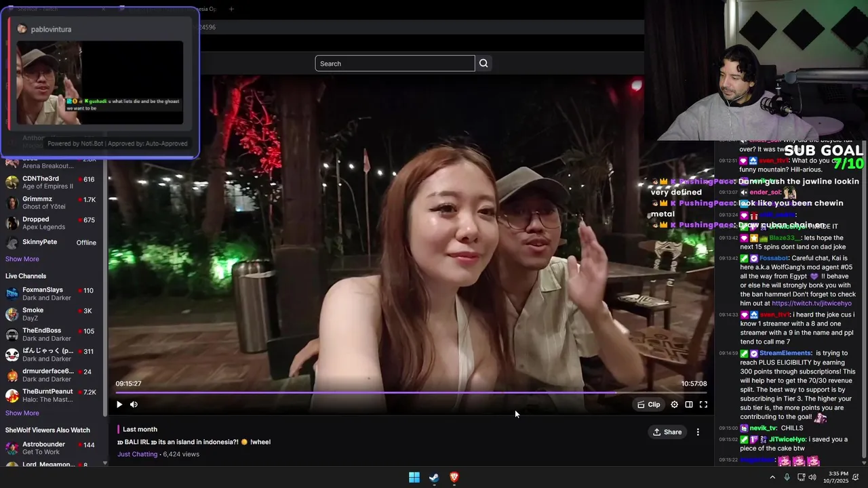The height and width of the screenshot is (488, 868).
Task: Open the three-dot more options menu
Action: point(698,432)
